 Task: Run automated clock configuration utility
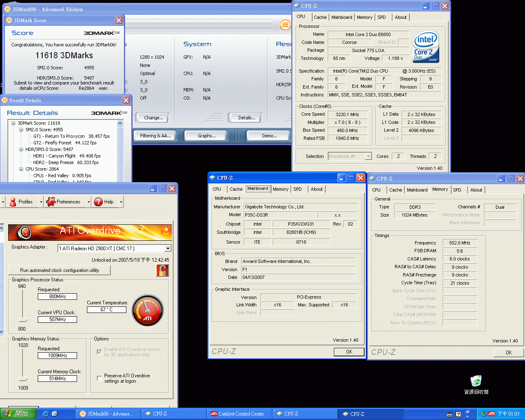click(59, 270)
